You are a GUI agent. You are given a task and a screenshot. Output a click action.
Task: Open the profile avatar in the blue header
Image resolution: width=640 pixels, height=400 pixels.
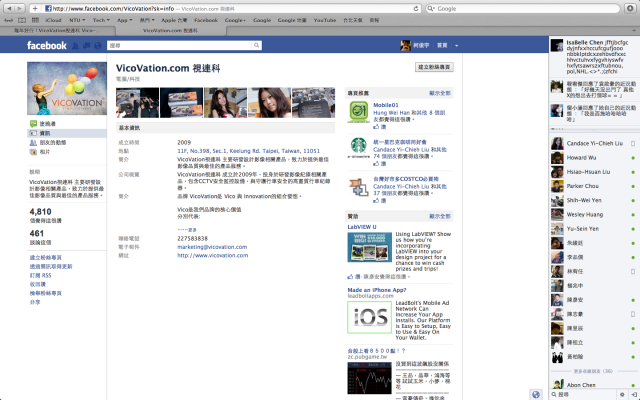405,45
